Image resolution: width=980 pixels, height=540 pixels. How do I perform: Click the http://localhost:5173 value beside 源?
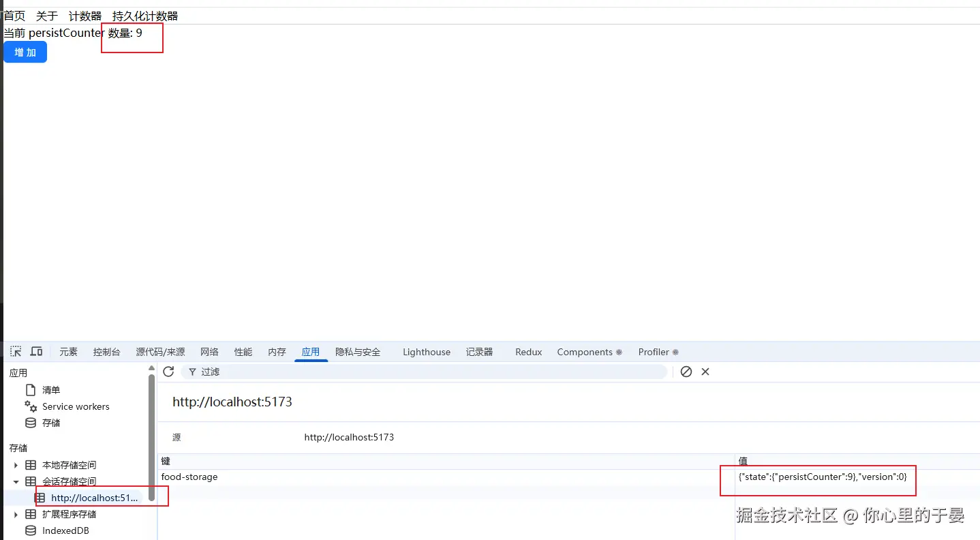[x=349, y=437]
